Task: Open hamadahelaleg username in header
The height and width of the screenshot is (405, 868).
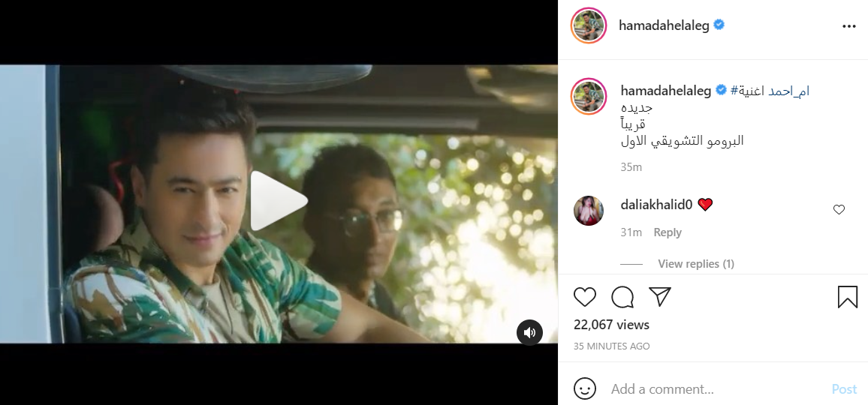Action: pos(664,25)
